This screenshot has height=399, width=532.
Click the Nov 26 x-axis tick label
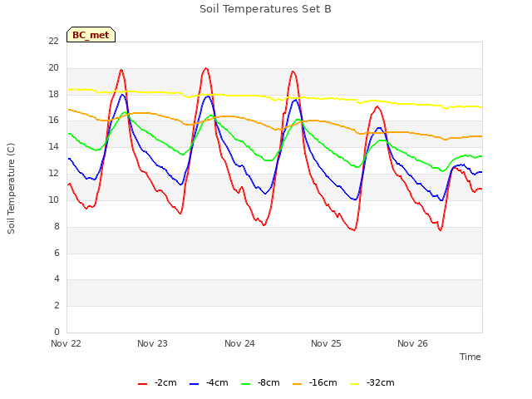[x=412, y=343]
